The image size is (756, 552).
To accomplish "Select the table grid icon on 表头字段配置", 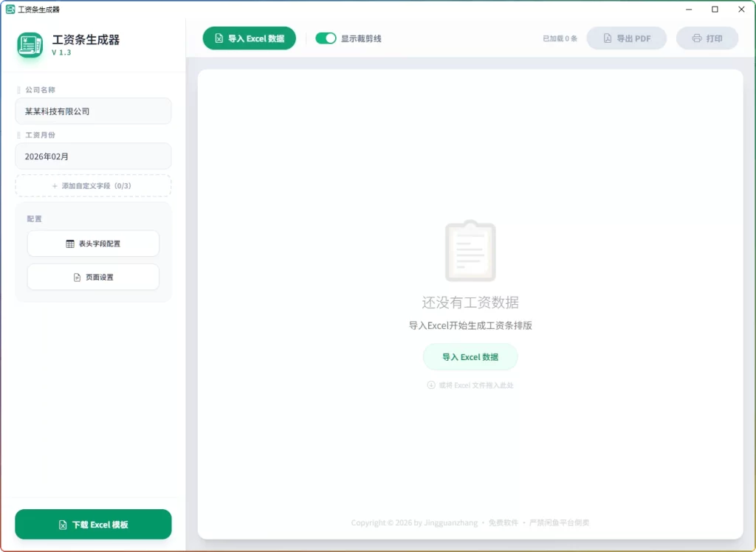I will click(70, 244).
